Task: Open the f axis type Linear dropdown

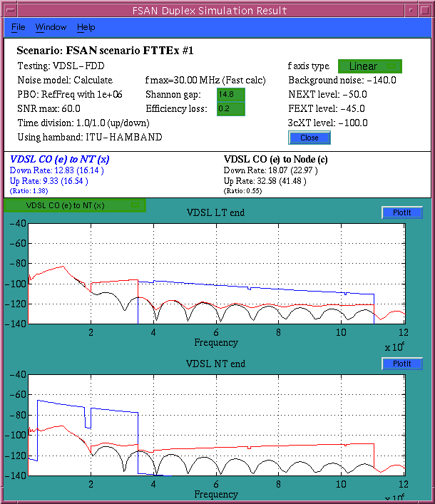Action: click(369, 66)
